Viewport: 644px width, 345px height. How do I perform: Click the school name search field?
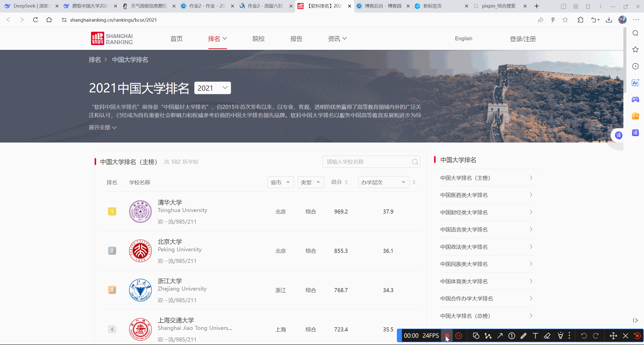coord(367,162)
